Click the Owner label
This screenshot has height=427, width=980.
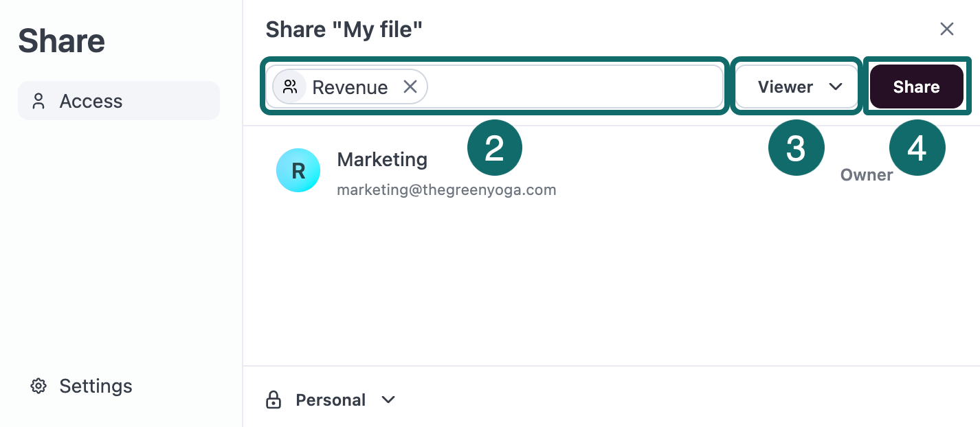coord(867,175)
